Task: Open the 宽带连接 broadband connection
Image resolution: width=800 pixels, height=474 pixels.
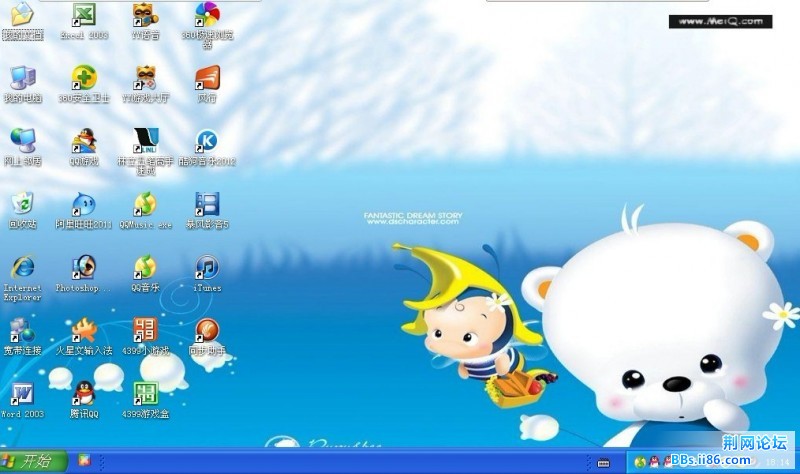Action: coord(22,330)
